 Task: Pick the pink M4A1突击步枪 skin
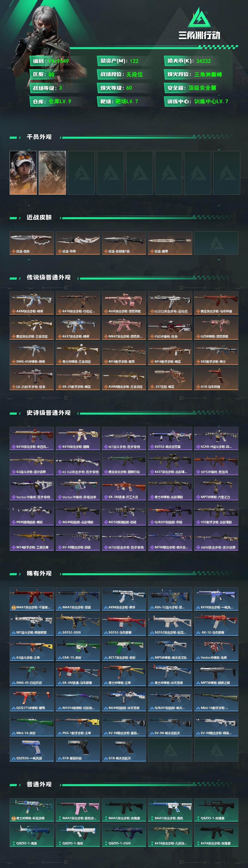[78, 810]
